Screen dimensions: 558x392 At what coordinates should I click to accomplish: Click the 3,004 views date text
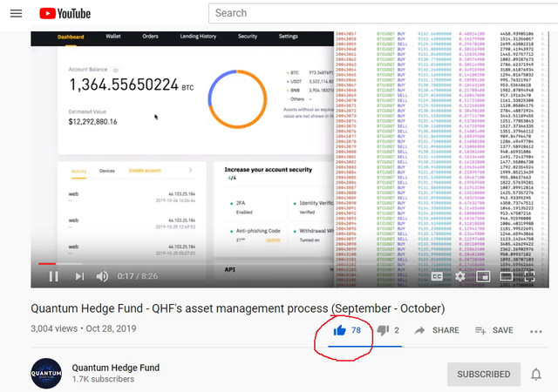coord(84,328)
